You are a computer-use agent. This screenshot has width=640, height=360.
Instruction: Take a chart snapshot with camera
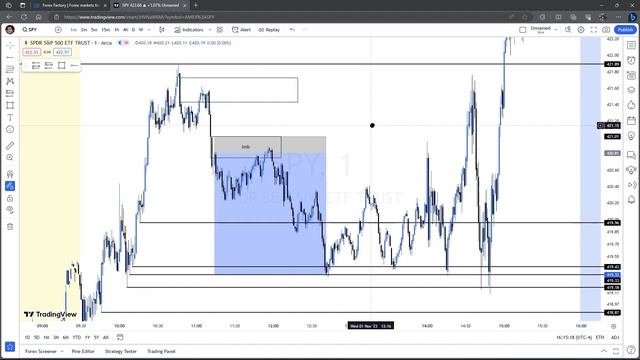(606, 30)
